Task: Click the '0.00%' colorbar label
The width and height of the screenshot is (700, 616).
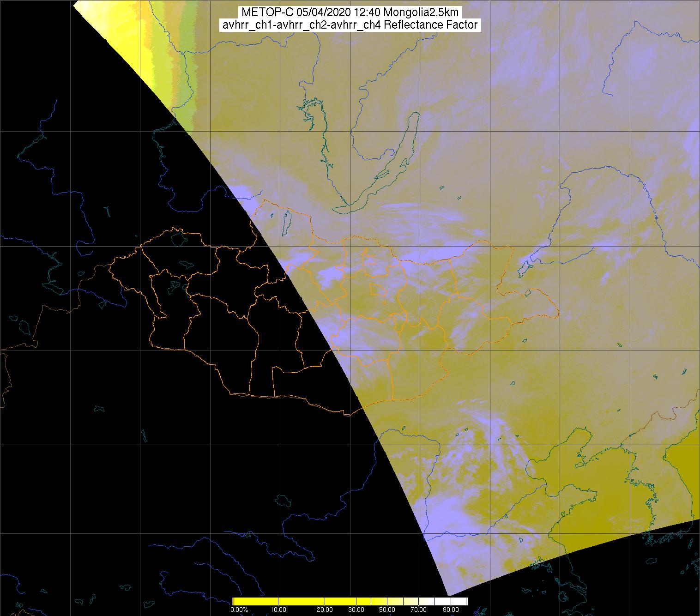Action: [239, 610]
